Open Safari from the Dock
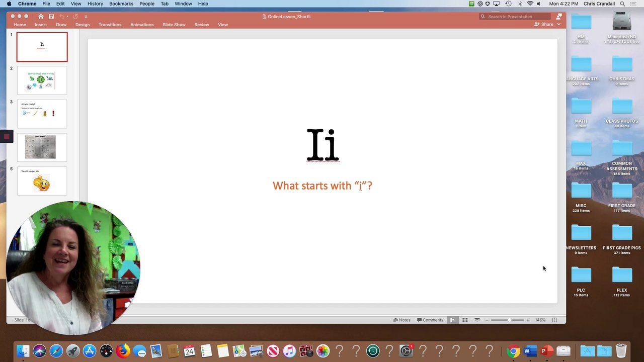644x362 pixels. tap(56, 351)
